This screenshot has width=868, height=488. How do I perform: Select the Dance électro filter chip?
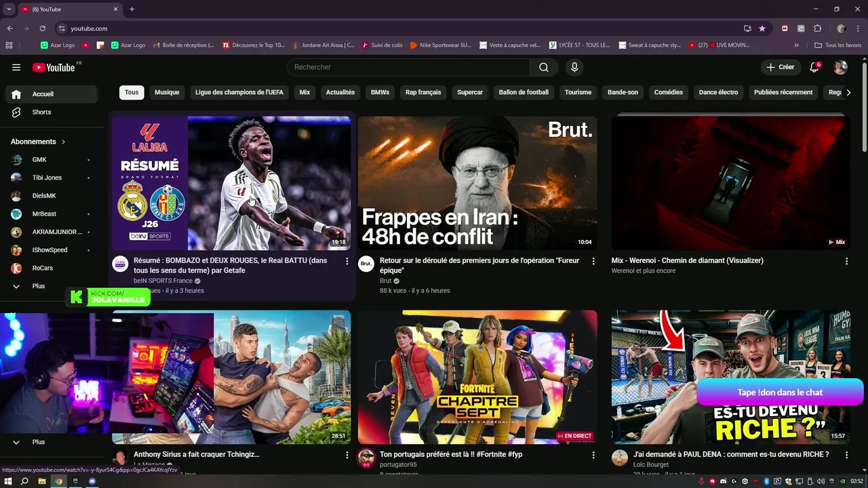tap(718, 92)
